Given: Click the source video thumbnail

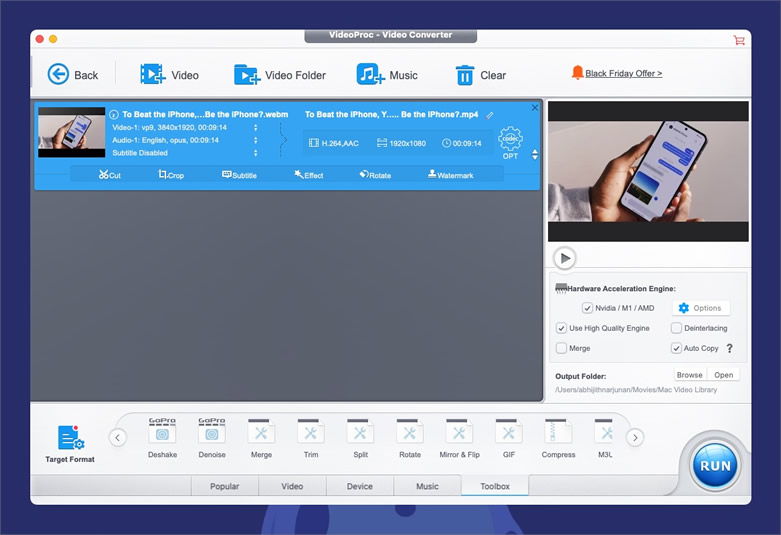Looking at the screenshot, I should coord(72,132).
